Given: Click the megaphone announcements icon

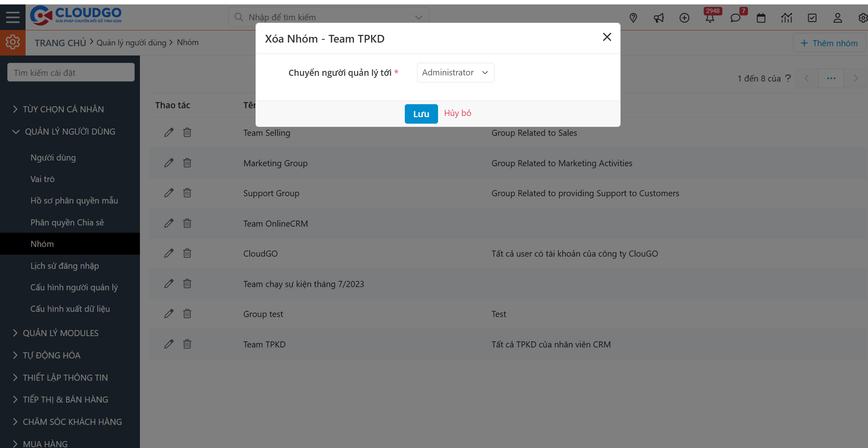Looking at the screenshot, I should (659, 18).
